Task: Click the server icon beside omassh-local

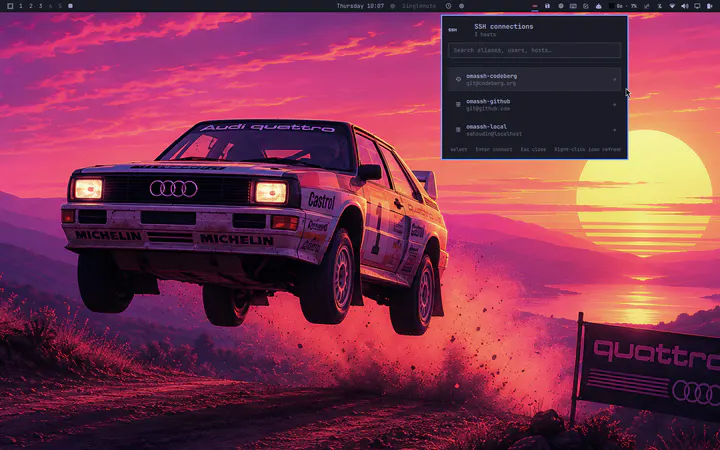Action: tap(458, 130)
